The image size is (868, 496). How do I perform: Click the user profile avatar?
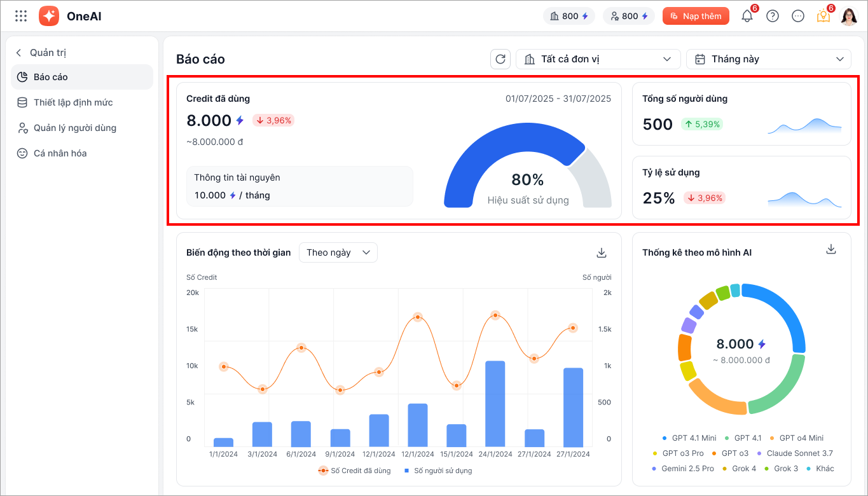point(849,17)
